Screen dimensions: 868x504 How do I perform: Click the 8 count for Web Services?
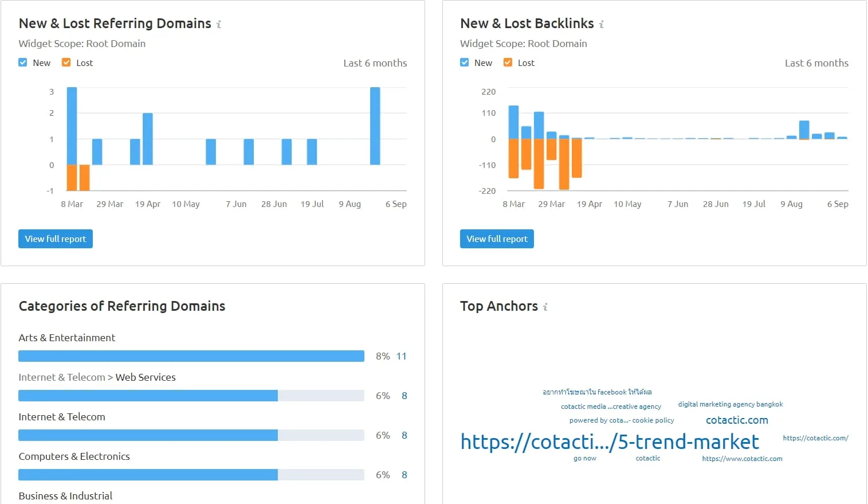pos(404,396)
